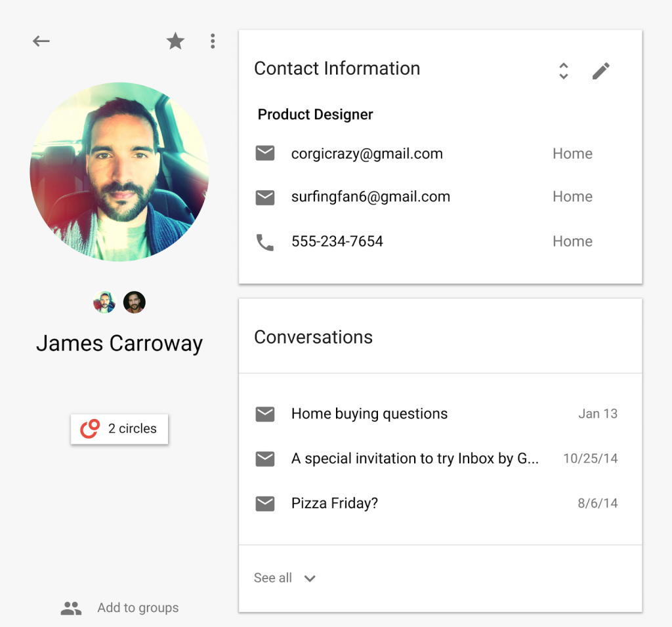Open the Home label for the phone number

tap(572, 241)
